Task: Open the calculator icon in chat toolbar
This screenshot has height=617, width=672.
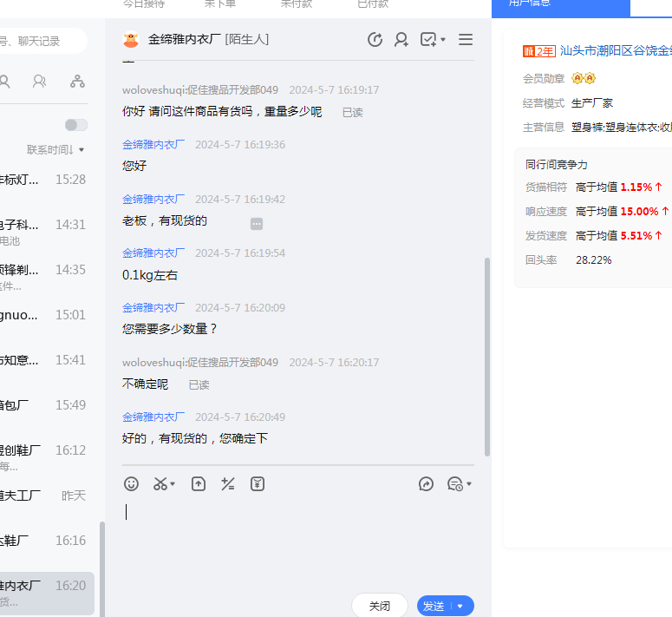Action: click(228, 484)
